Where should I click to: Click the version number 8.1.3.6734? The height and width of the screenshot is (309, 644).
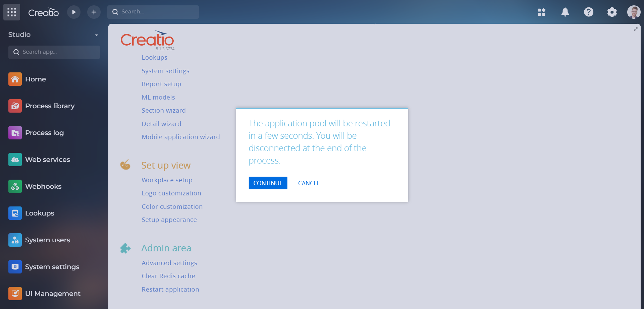click(165, 49)
